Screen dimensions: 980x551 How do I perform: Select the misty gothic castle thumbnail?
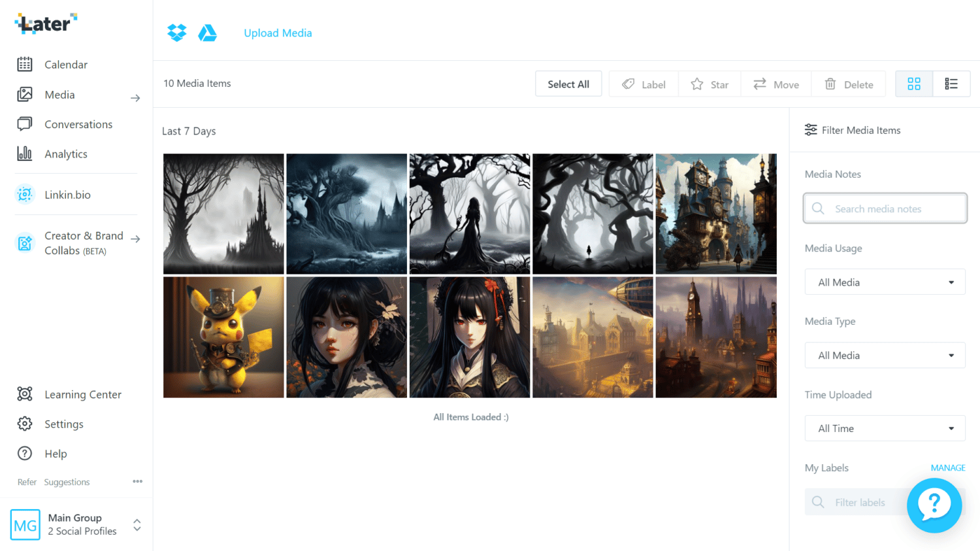(223, 214)
